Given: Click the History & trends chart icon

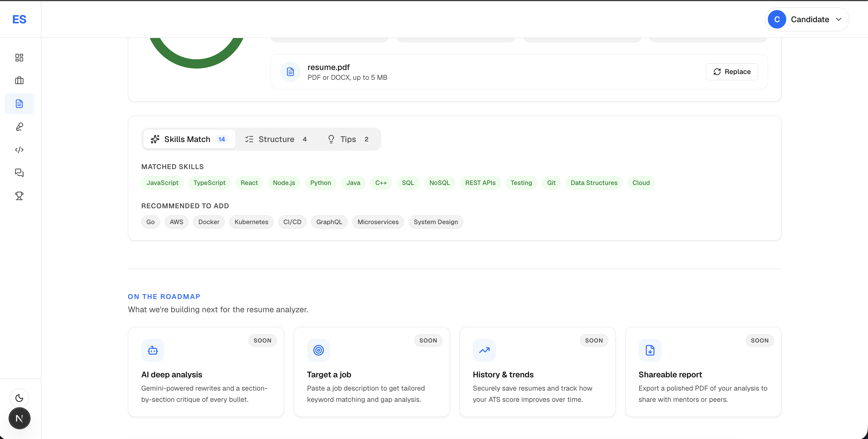Looking at the screenshot, I should point(484,350).
